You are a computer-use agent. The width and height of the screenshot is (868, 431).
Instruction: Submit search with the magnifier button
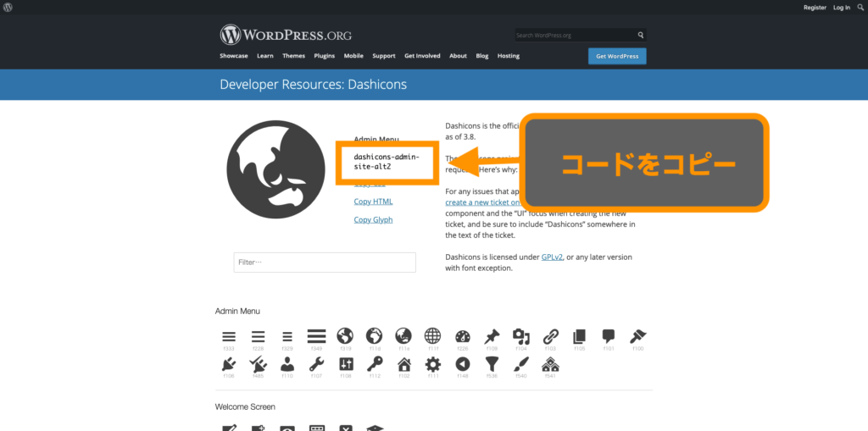point(641,35)
